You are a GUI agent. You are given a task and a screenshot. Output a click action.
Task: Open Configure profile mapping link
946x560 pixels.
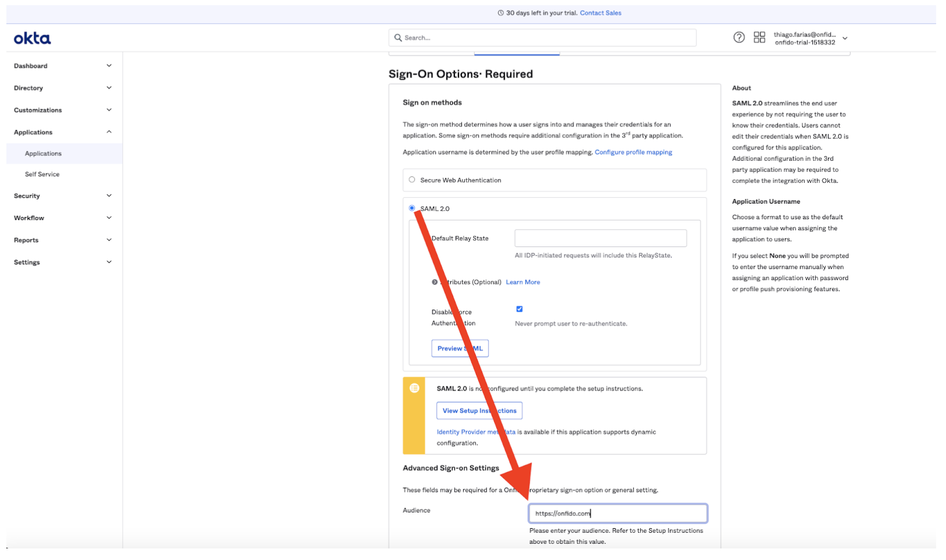633,152
